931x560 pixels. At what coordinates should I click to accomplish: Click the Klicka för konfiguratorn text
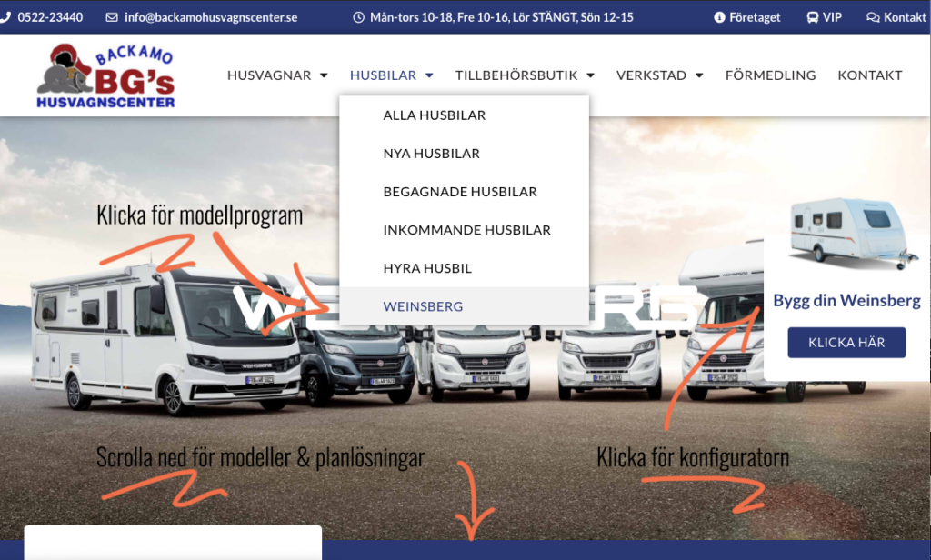coord(693,457)
